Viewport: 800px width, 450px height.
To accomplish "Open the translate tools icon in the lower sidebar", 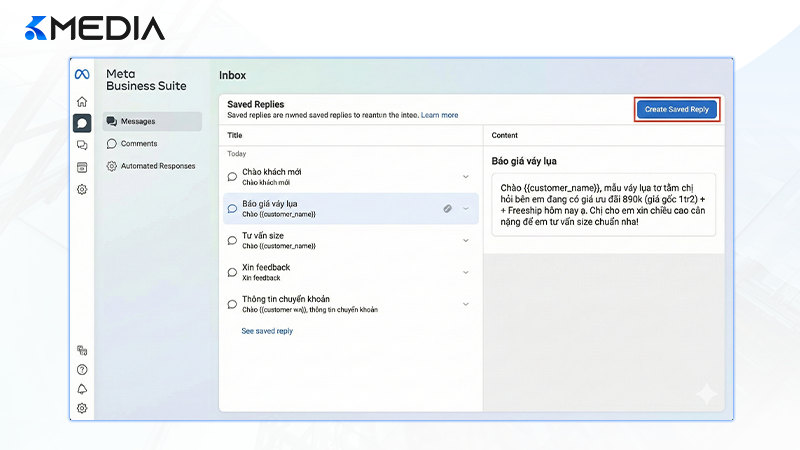I will coord(82,350).
